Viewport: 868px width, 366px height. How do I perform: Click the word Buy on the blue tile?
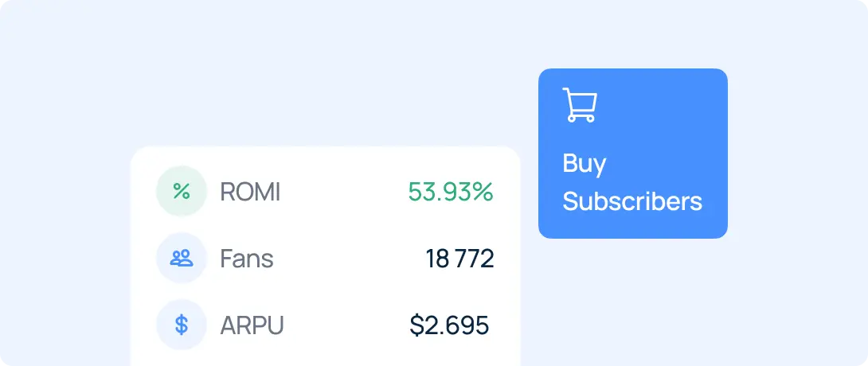click(x=585, y=164)
